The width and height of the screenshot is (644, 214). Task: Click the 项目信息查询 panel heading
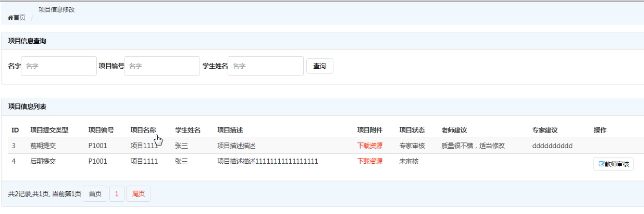coord(27,41)
